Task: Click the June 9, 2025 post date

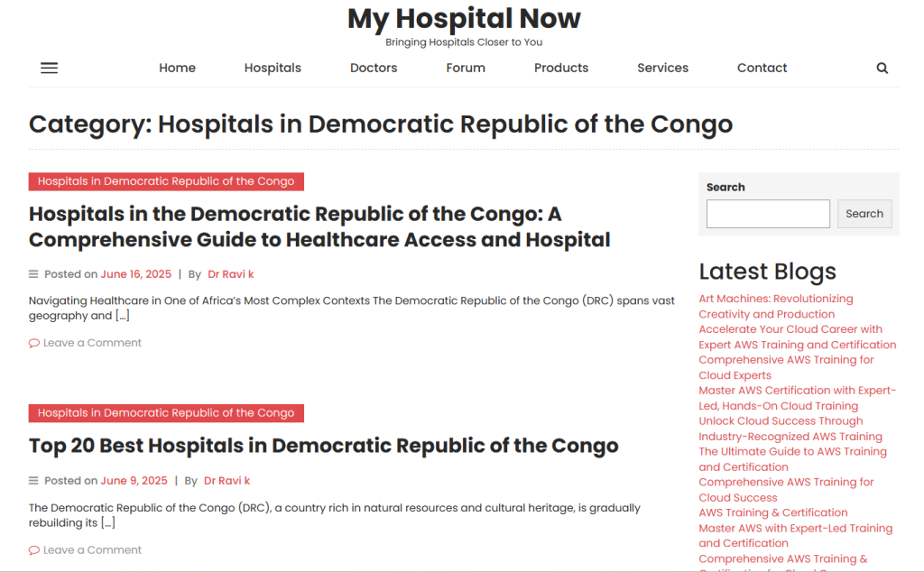Action: (x=134, y=481)
